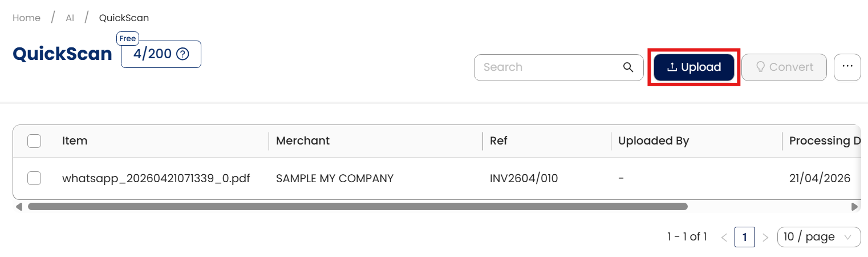The width and height of the screenshot is (868, 257).
Task: Click the table horizontal scrollbar thumb
Action: click(x=358, y=207)
